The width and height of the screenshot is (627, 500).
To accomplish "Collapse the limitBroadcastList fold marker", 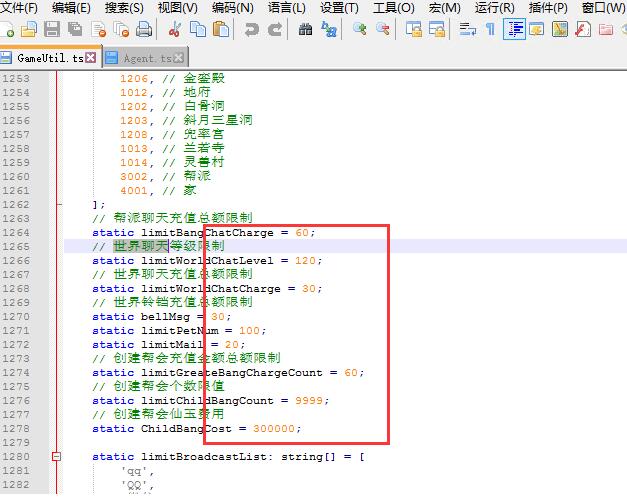I will 57,457.
